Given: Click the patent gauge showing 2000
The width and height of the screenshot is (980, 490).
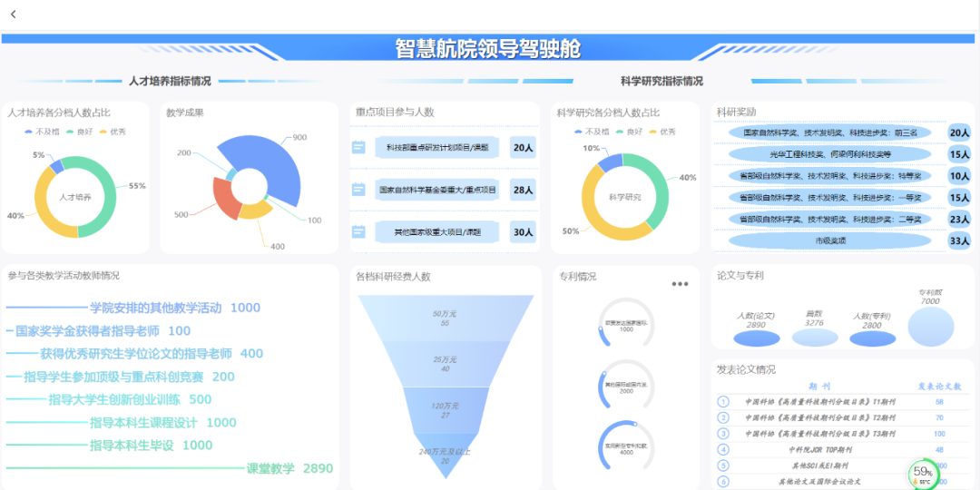Looking at the screenshot, I should (626, 387).
